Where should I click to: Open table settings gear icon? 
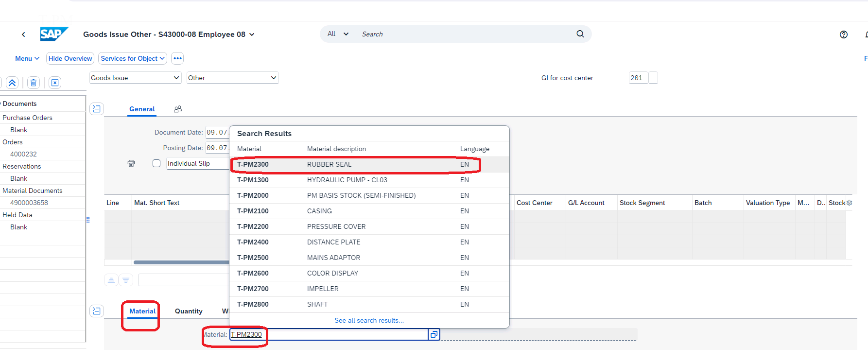849,203
